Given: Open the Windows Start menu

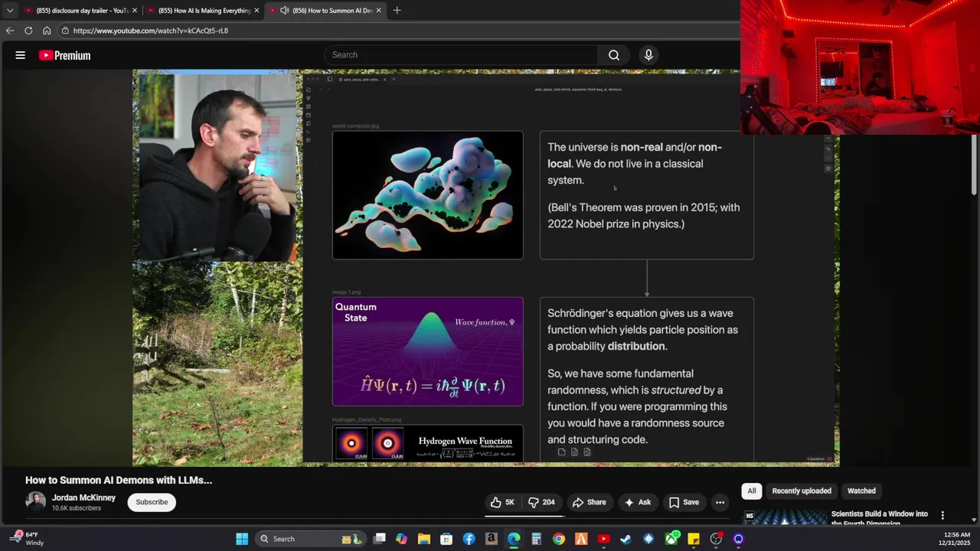Looking at the screenshot, I should coord(242,539).
